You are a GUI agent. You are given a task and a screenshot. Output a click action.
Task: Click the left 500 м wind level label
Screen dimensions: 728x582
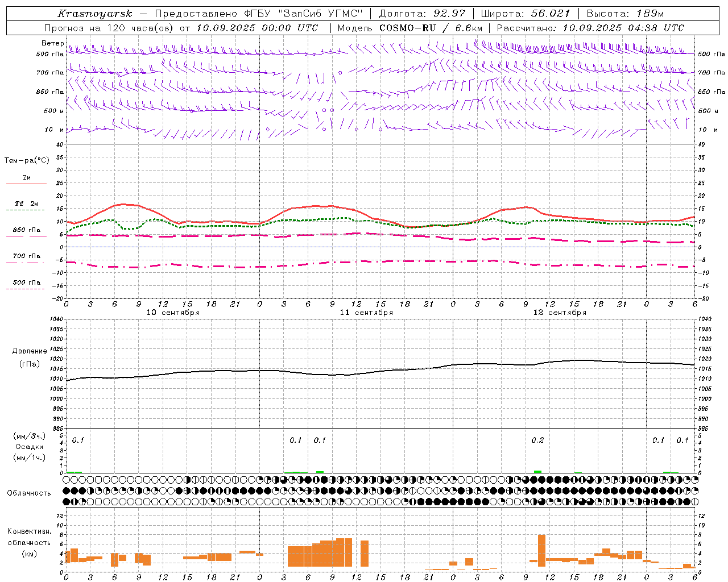pos(54,111)
